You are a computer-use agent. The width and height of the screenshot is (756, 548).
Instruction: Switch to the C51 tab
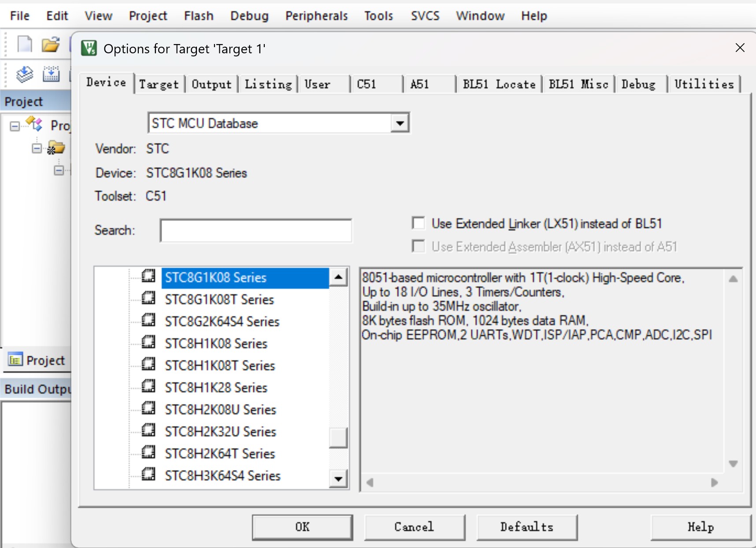pyautogui.click(x=377, y=84)
